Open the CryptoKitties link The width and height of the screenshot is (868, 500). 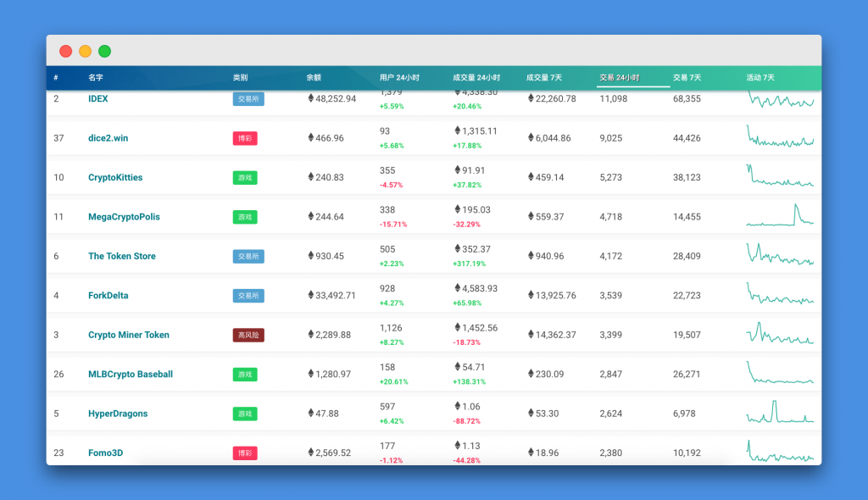coord(115,177)
